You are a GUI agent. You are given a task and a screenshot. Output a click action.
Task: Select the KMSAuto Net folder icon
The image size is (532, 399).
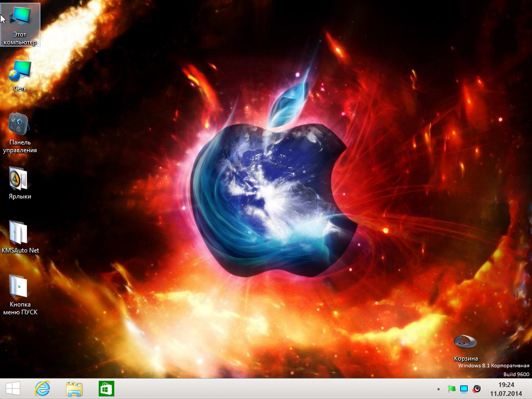point(20,237)
